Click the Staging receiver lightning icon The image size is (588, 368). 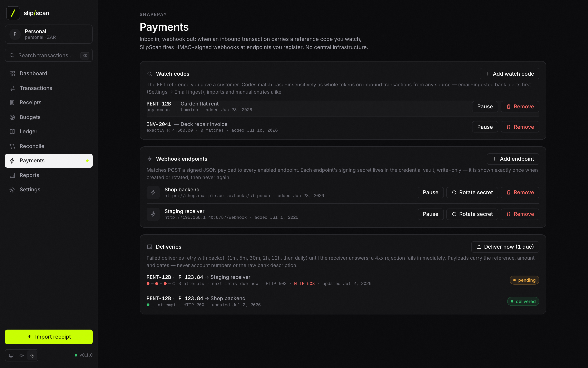(153, 214)
